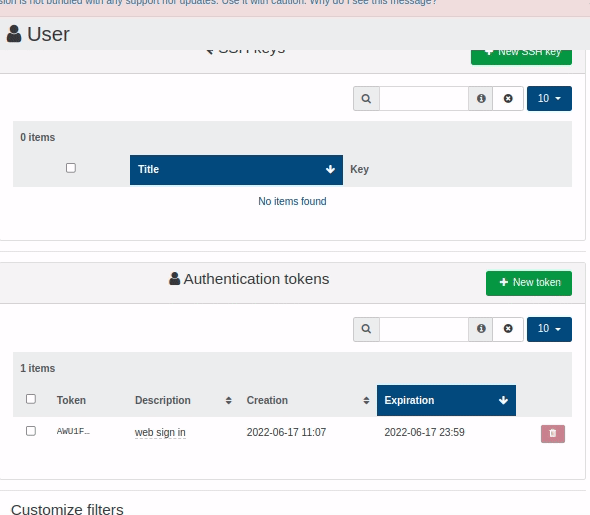Viewport: 590px width, 515px height.
Task: Click the web sign in description
Action: coord(160,433)
